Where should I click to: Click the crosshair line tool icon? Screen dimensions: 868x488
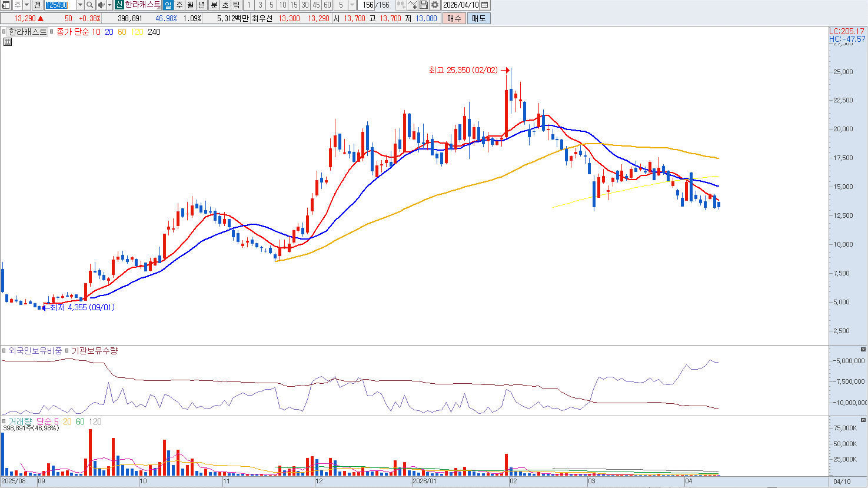click(413, 5)
